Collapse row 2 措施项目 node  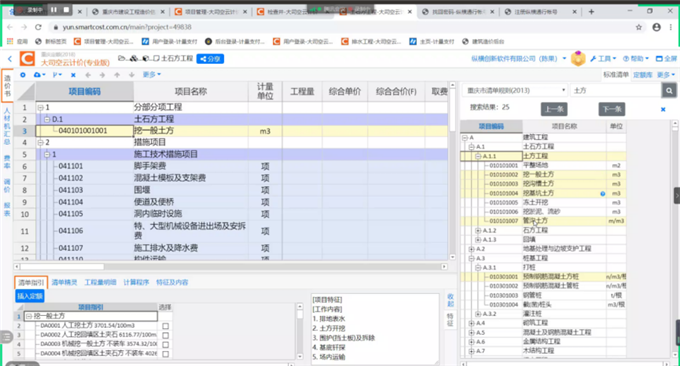pos(40,142)
